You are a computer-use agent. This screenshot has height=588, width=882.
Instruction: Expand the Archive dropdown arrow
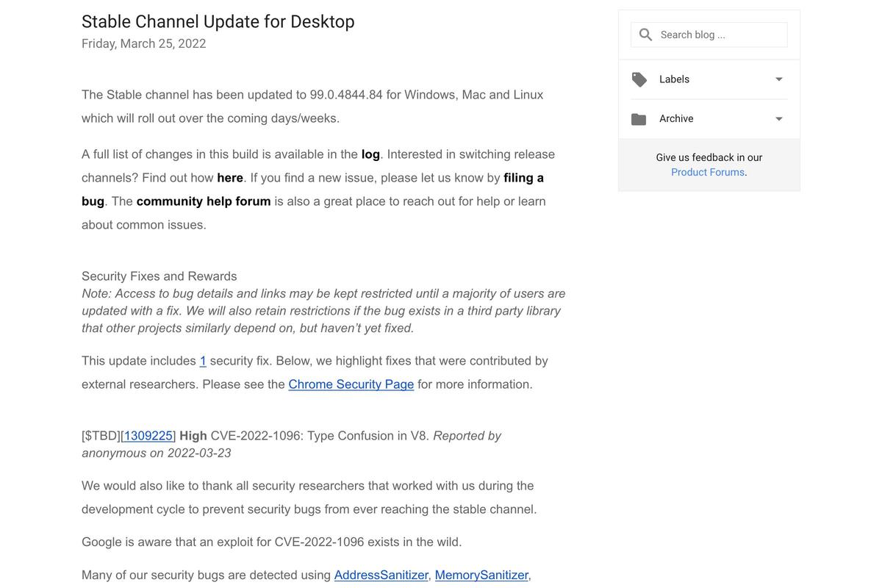coord(779,119)
